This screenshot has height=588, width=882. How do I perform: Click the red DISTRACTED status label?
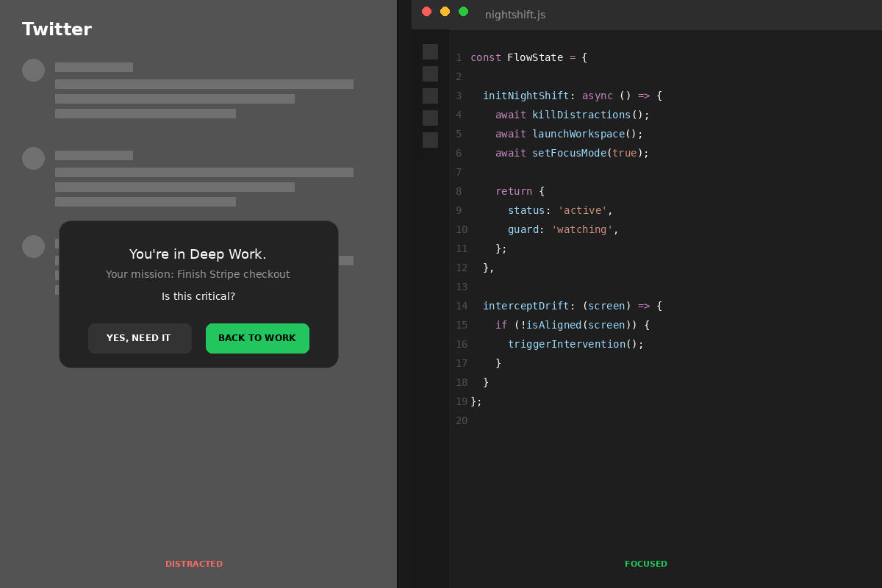193,564
